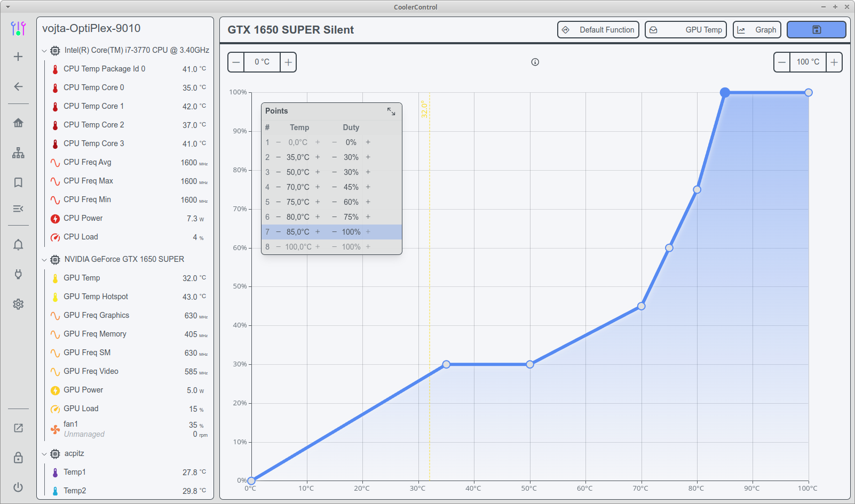Open the Default Function dropdown
Image resolution: width=855 pixels, height=504 pixels.
(x=598, y=30)
